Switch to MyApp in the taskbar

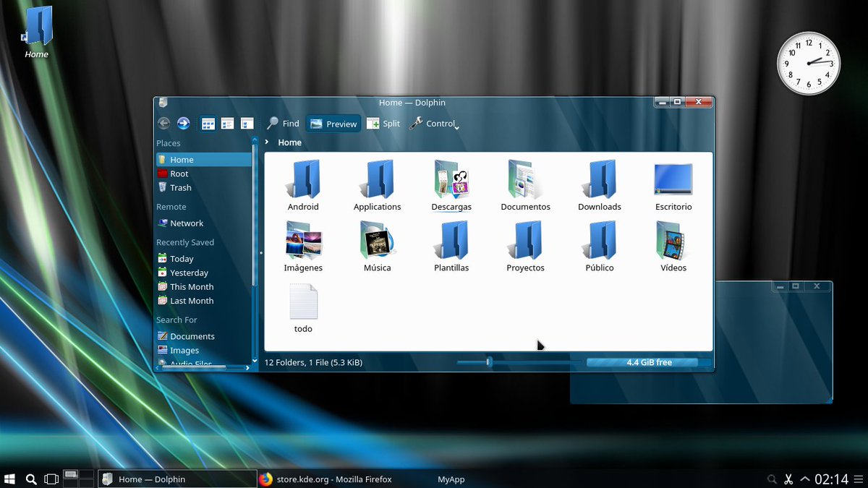451,479
